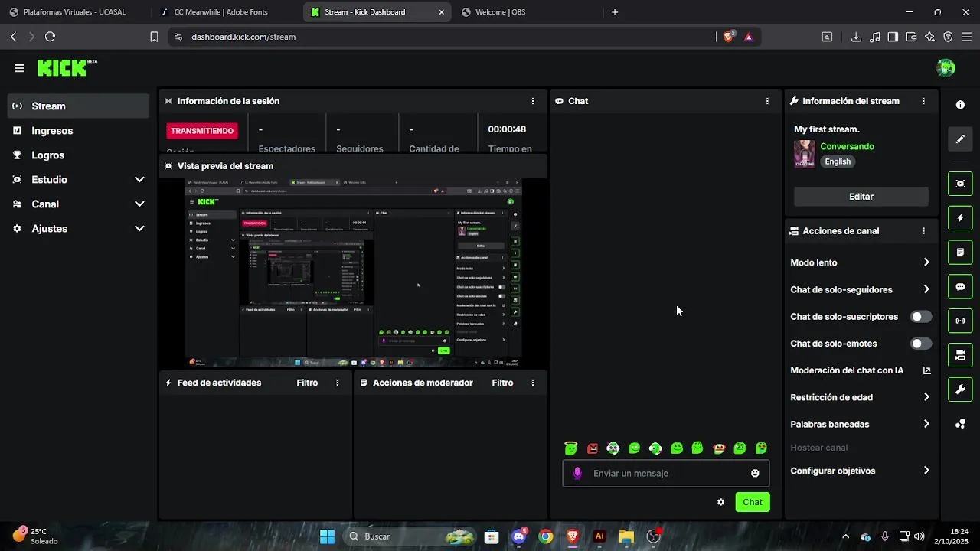Open the new browser tab plus button
The width and height of the screenshot is (980, 551).
(x=615, y=12)
